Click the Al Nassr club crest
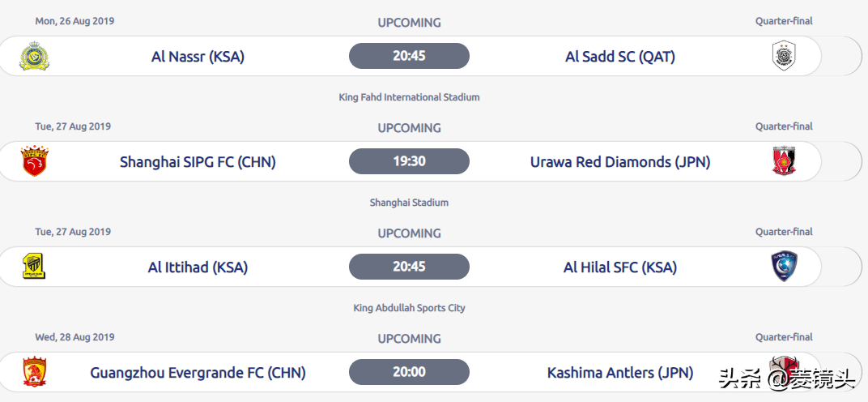 35,56
